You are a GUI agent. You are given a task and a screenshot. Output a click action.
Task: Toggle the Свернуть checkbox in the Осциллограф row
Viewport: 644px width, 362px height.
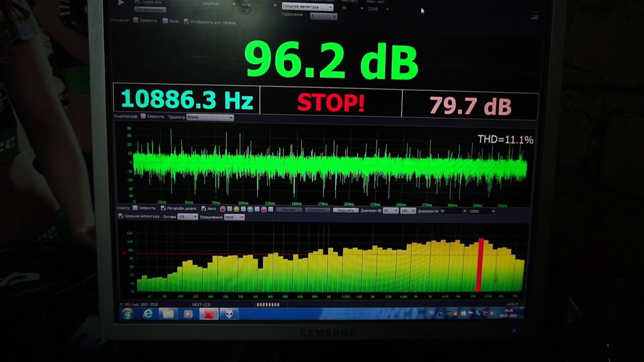143,116
